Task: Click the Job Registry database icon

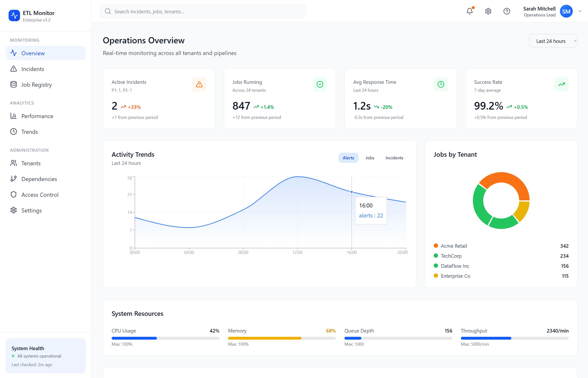Action: 14,84
